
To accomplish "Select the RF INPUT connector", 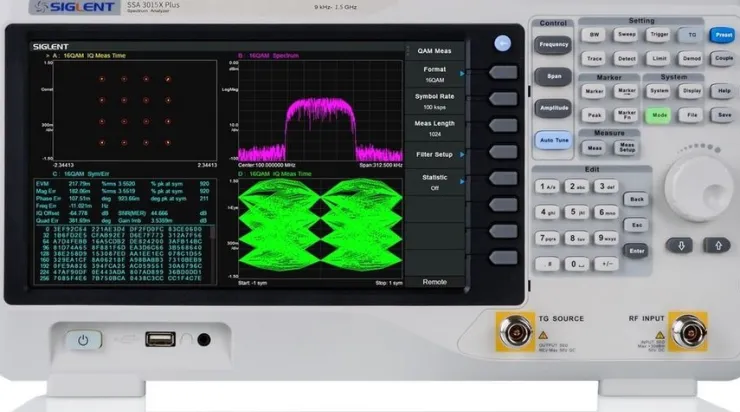I will [687, 330].
